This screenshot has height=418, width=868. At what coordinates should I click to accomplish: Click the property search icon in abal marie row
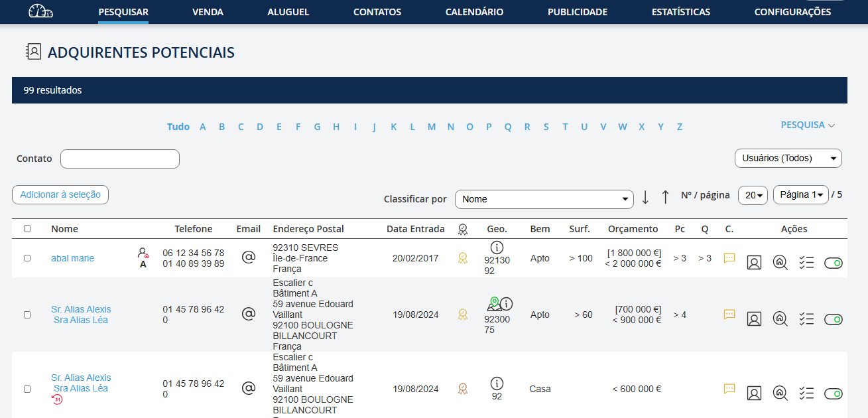(x=780, y=263)
